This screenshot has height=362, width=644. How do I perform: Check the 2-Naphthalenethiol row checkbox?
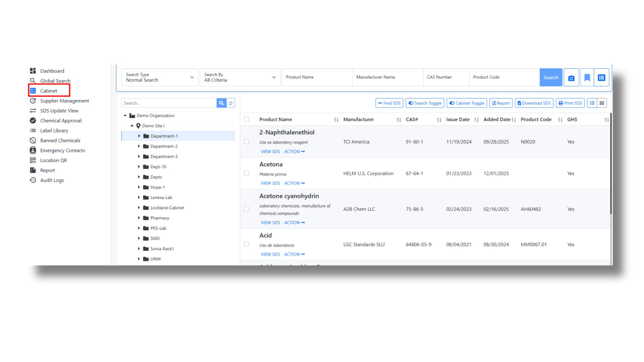coord(246,142)
